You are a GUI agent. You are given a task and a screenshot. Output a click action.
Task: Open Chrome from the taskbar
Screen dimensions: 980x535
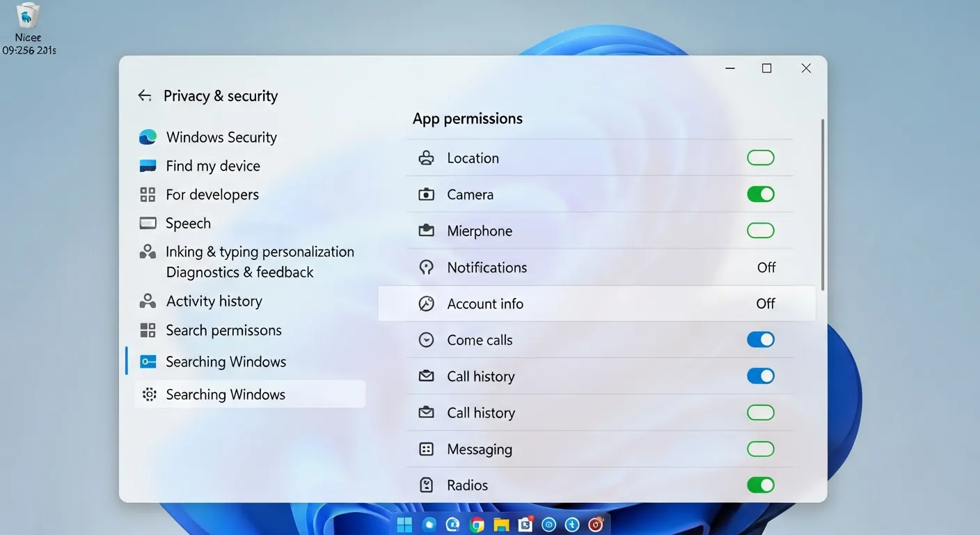pos(477,524)
